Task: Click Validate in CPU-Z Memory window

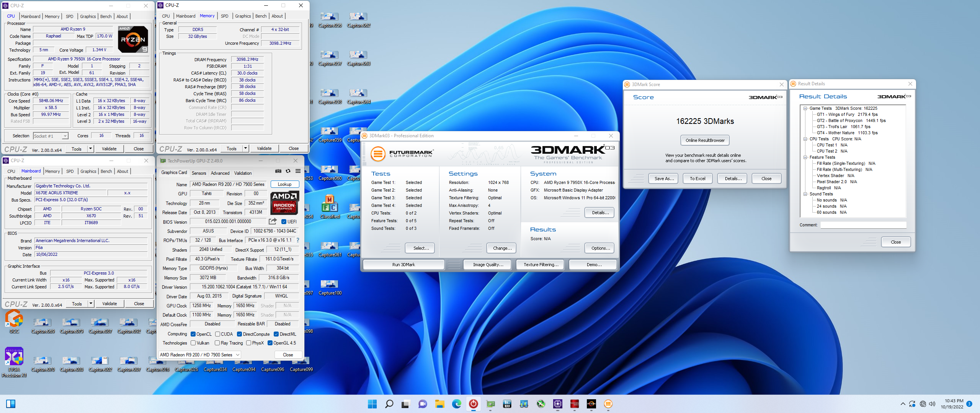Action: pyautogui.click(x=264, y=148)
